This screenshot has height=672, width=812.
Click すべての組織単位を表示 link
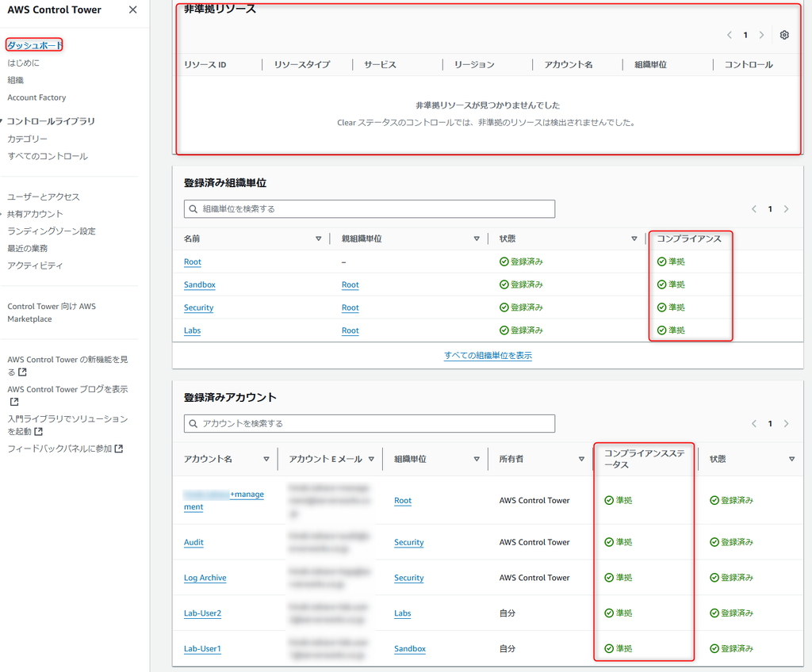(x=488, y=355)
